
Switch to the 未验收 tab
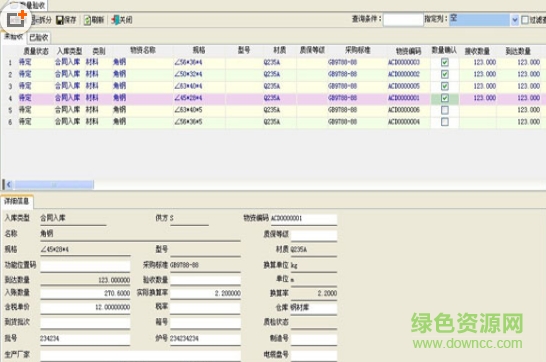tap(14, 37)
